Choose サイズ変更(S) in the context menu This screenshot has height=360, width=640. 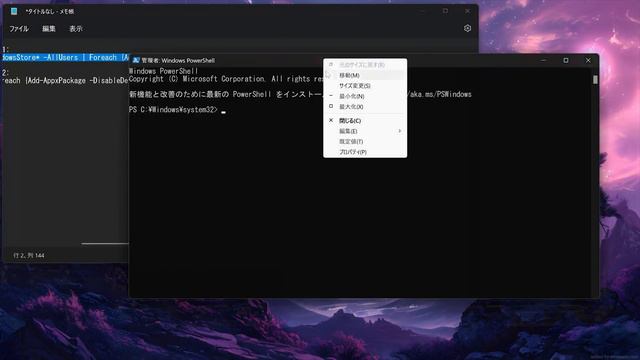click(365, 86)
